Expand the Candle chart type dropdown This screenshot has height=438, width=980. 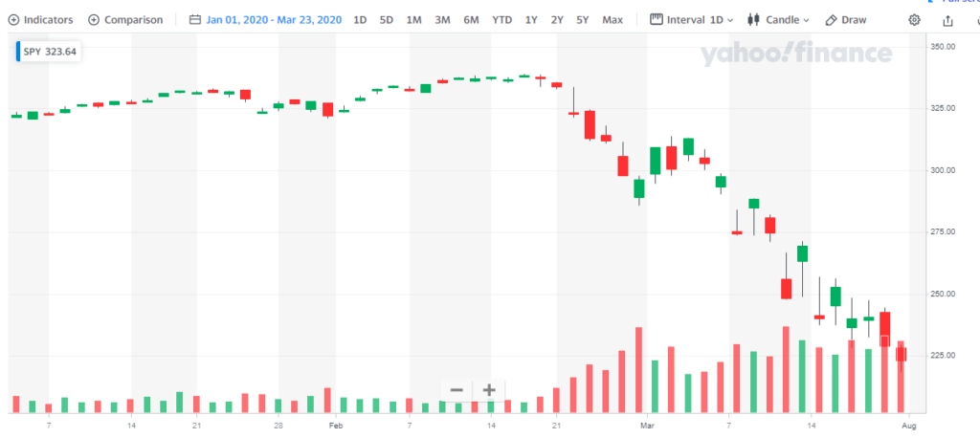click(x=779, y=20)
